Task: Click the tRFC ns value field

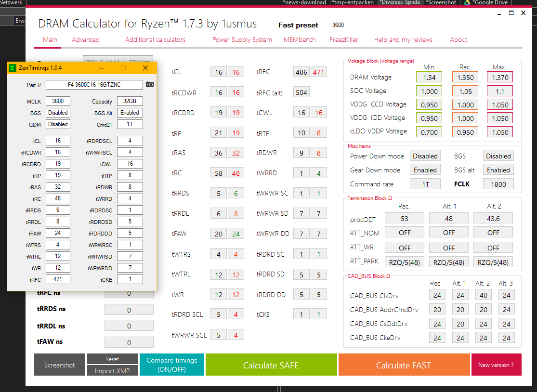Action: click(129, 293)
